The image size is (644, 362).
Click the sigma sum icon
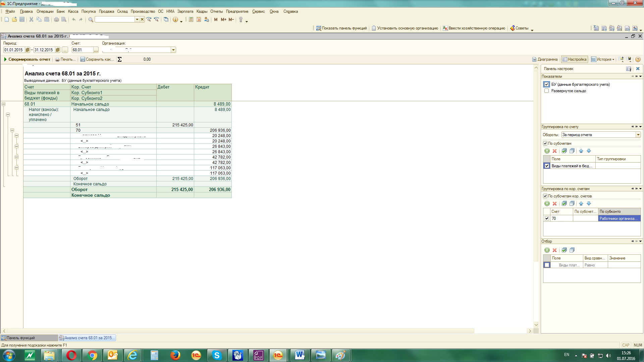(119, 59)
